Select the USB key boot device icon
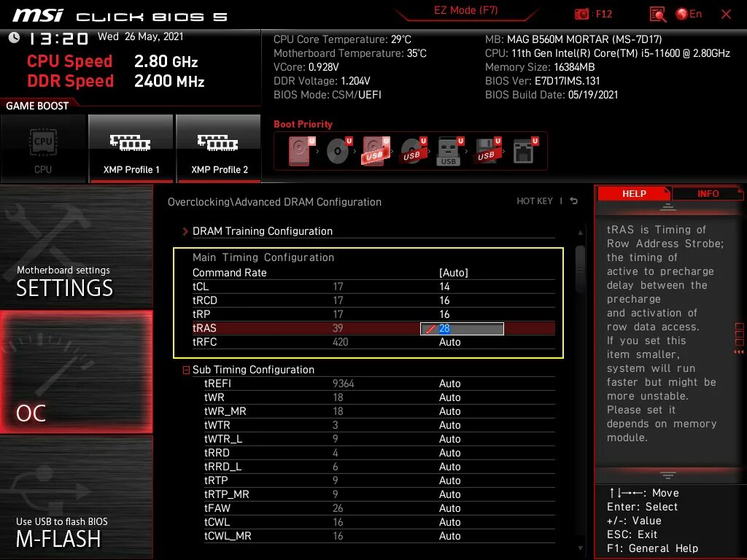This screenshot has height=560, width=747. click(x=449, y=152)
